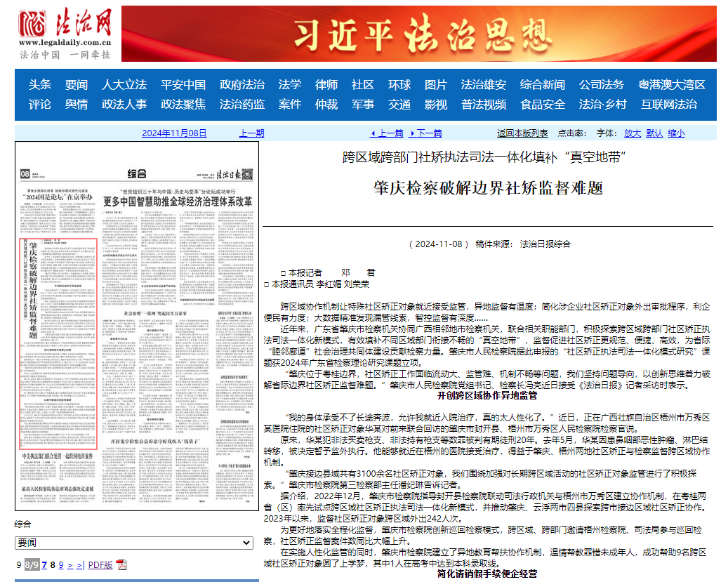Open the 食品安全 nav link
728x582 pixels.
(543, 104)
